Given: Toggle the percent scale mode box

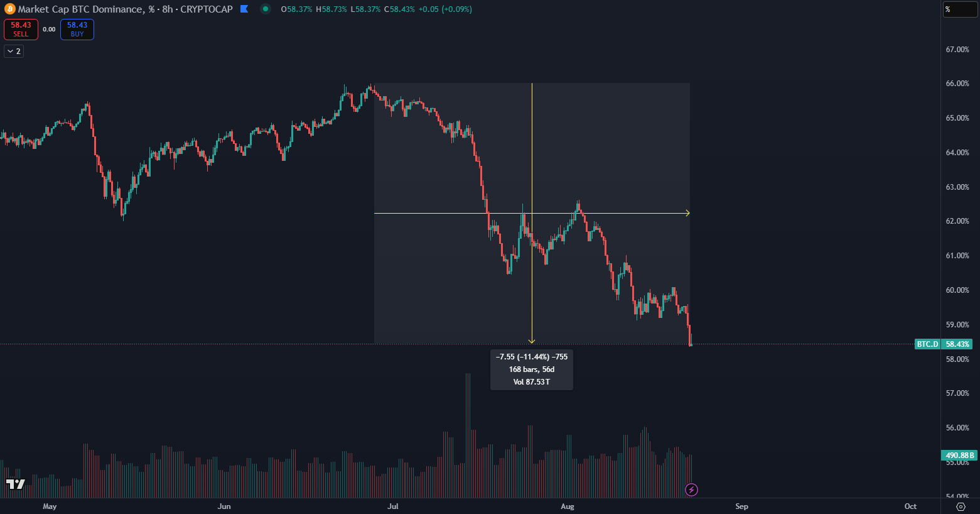Looking at the screenshot, I should point(960,9).
